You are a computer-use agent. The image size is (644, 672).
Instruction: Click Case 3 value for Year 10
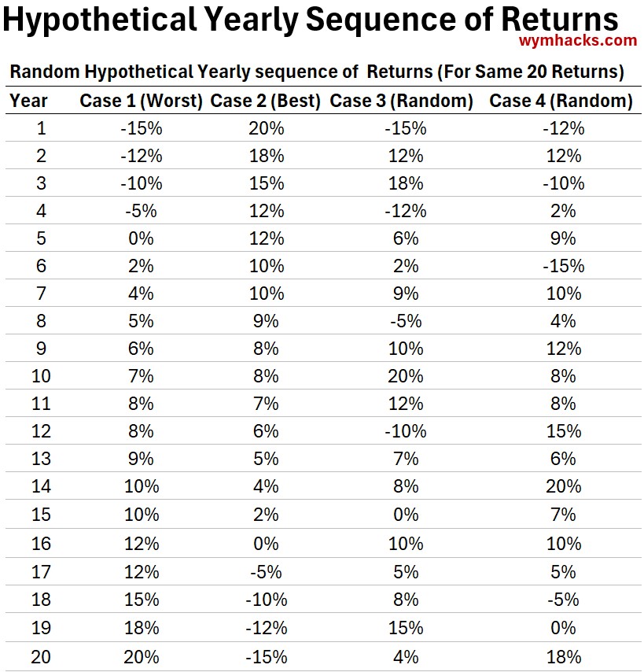405,376
